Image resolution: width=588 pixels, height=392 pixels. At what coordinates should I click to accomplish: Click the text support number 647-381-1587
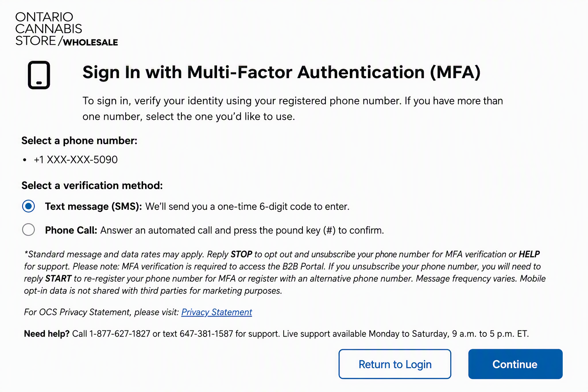point(206,334)
